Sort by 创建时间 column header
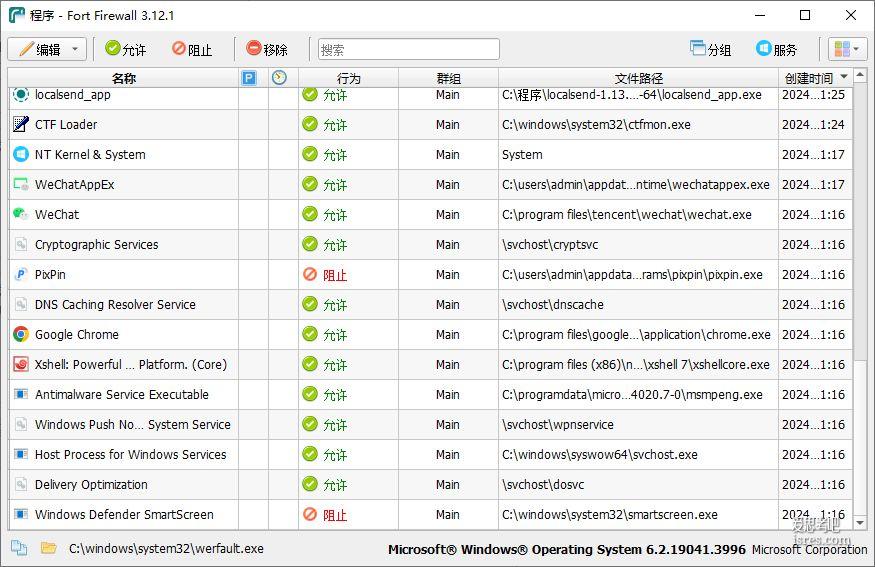This screenshot has height=567, width=875. 815,78
